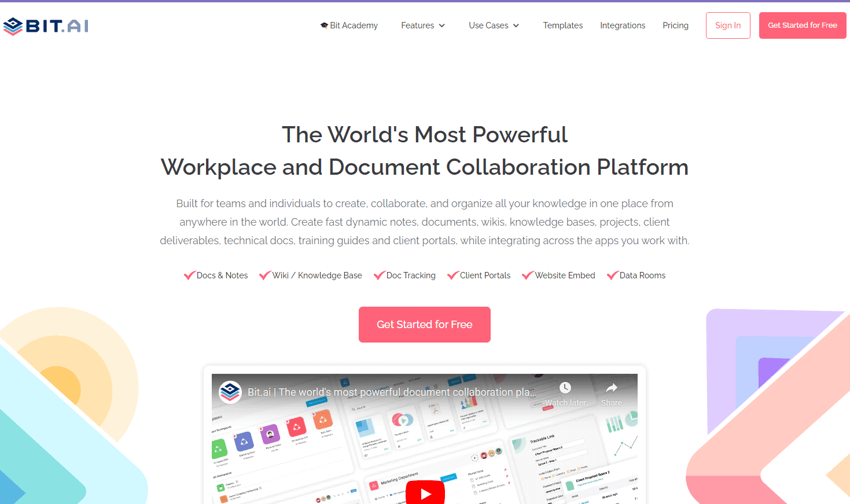Screen dimensions: 850x504
Task: Select Wiki / Knowledge Base label
Action: [317, 275]
